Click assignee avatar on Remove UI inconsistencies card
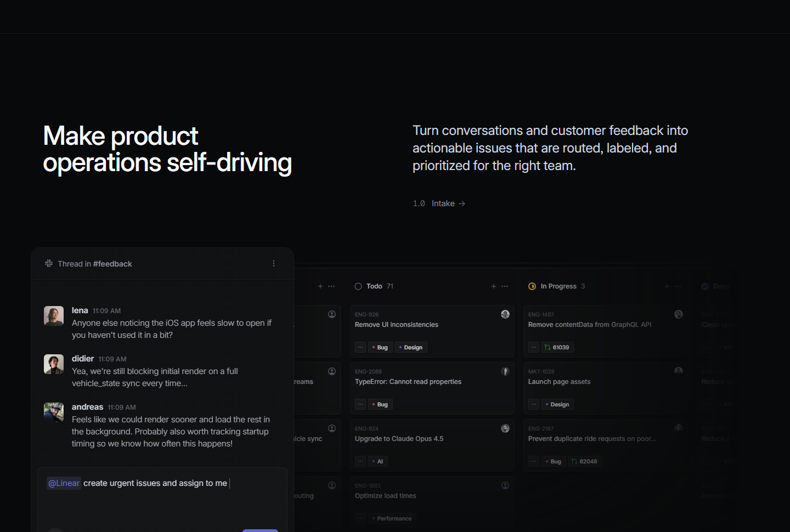This screenshot has width=790, height=532. (x=505, y=314)
